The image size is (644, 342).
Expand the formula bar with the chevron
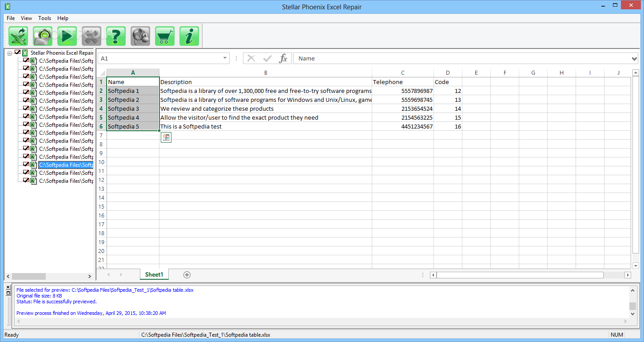[634, 59]
